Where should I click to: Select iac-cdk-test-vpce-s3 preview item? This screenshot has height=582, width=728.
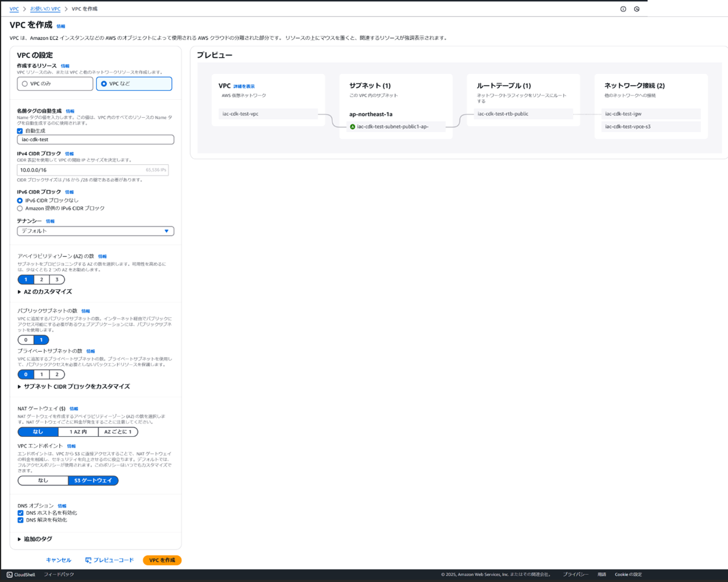651,127
